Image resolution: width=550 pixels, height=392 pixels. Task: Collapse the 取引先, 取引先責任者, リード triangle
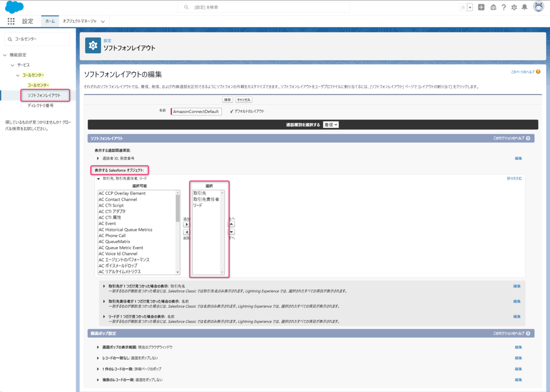pyautogui.click(x=98, y=179)
